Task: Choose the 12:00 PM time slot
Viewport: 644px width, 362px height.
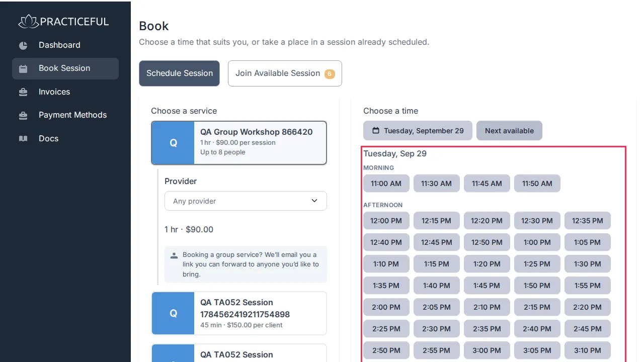Action: (386, 221)
